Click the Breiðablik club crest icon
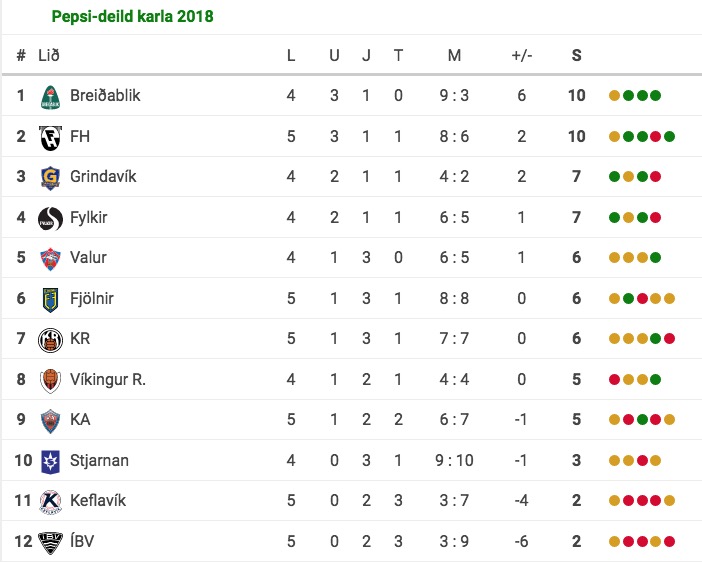 pyautogui.click(x=50, y=96)
